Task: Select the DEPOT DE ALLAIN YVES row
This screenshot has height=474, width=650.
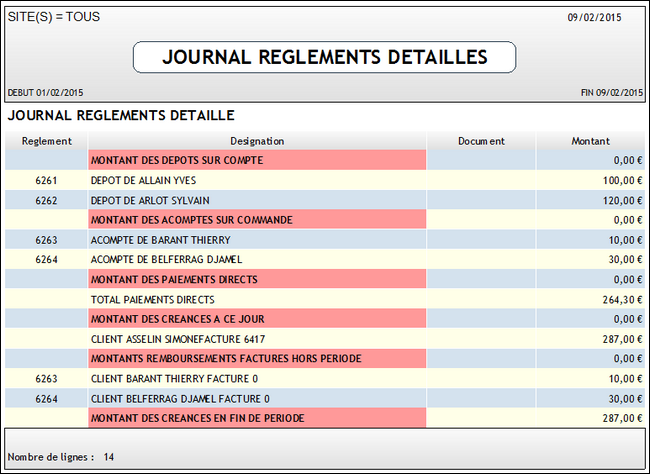Action: point(143,180)
